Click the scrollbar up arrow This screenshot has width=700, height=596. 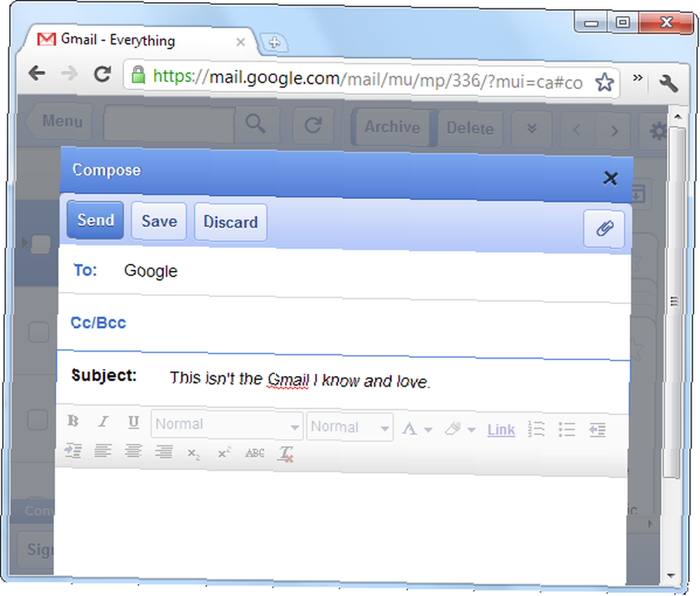point(678,117)
